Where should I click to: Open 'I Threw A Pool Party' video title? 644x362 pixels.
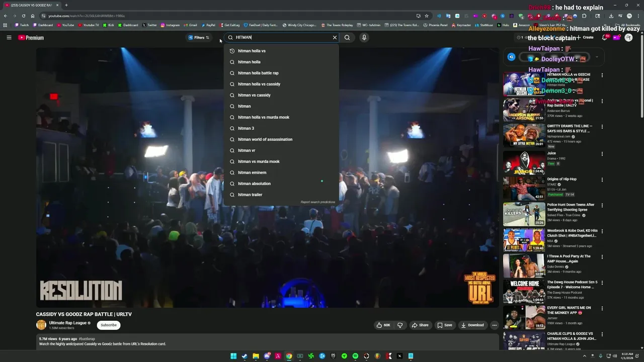569,258
